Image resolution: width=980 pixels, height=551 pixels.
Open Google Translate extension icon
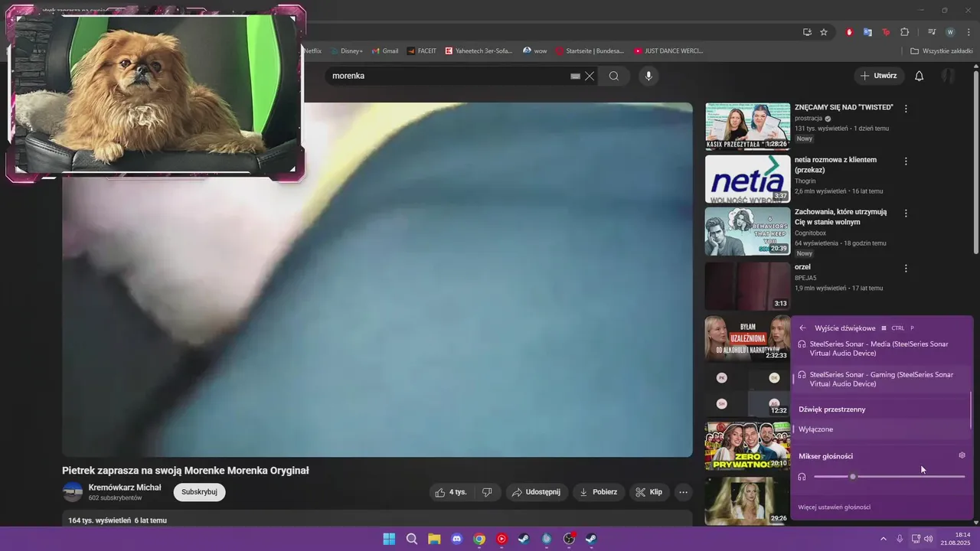click(x=867, y=32)
